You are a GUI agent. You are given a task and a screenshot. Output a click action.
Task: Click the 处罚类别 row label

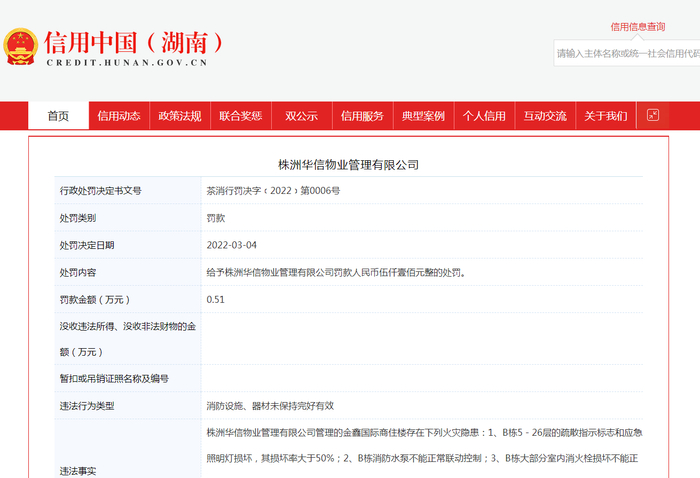click(x=78, y=218)
